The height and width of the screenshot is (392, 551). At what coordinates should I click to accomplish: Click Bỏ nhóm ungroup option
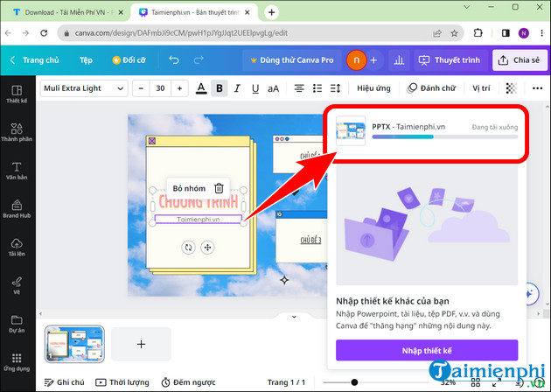point(189,188)
